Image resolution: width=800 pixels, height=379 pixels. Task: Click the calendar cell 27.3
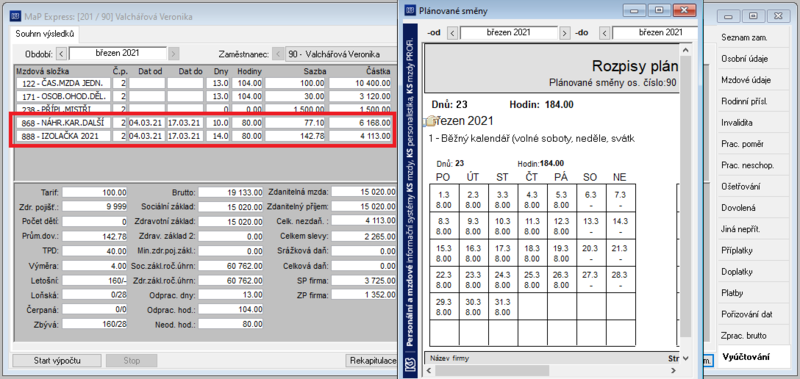[x=592, y=280]
